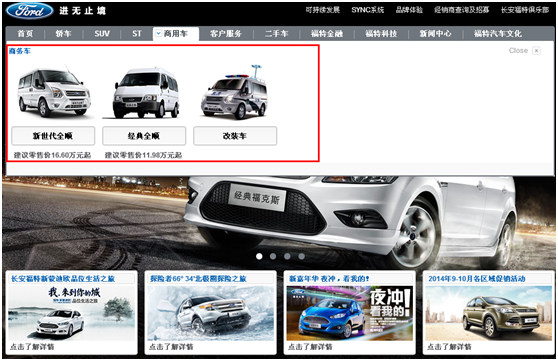The height and width of the screenshot is (361, 558).
Task: Open 经销商查询及招募 link
Action: [x=462, y=10]
